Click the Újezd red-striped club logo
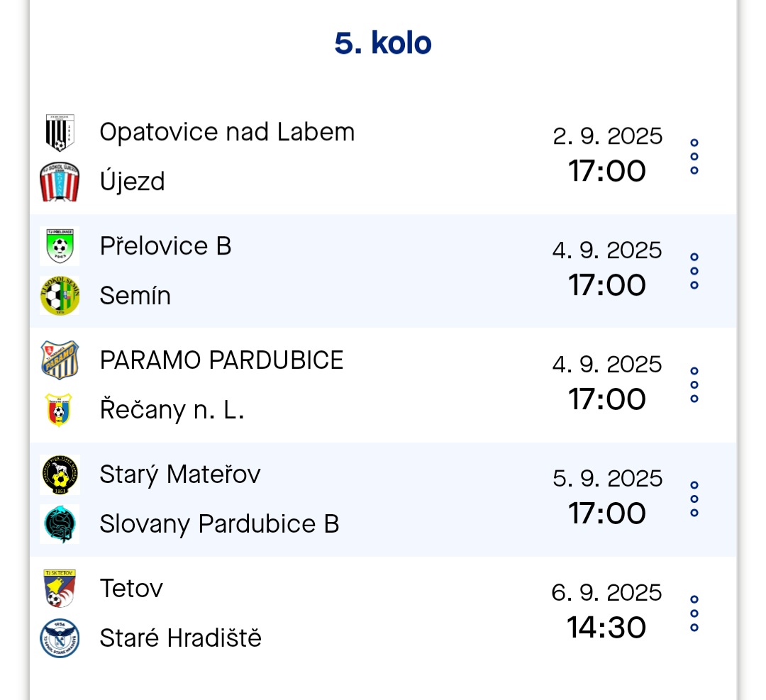This screenshot has height=700, width=766. [60, 182]
